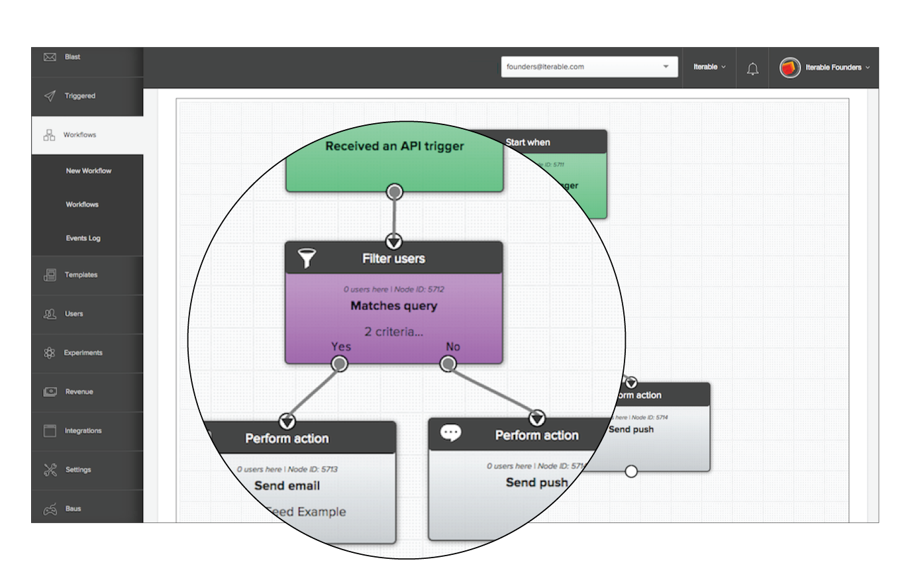Click the Settings wrench icon
Screen dimensions: 906x588
pos(50,470)
